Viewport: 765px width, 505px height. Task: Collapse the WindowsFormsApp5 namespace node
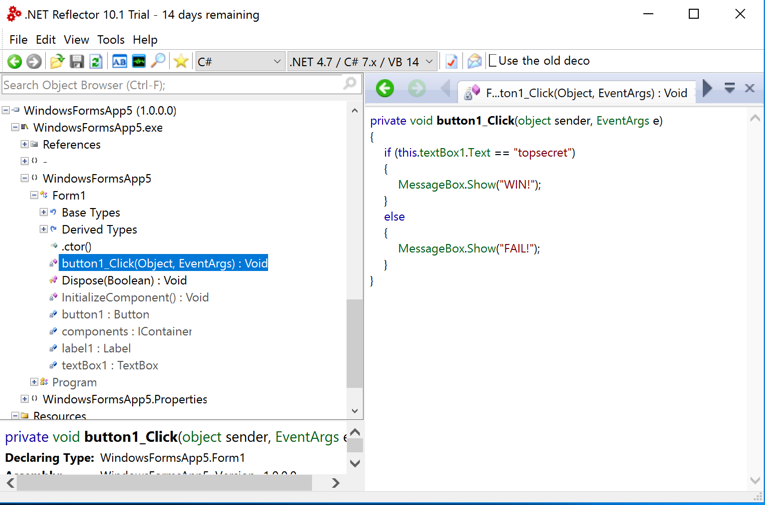pyautogui.click(x=24, y=178)
